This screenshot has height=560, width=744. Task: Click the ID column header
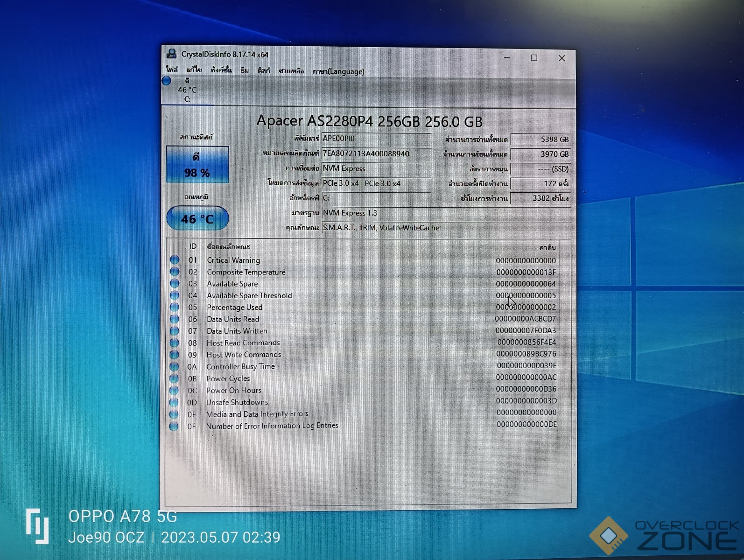coord(193,246)
